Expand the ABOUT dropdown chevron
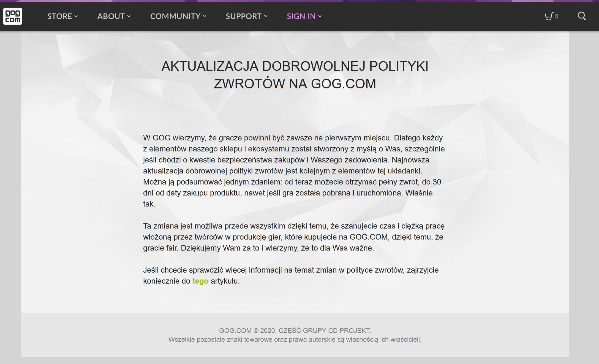 tap(129, 16)
